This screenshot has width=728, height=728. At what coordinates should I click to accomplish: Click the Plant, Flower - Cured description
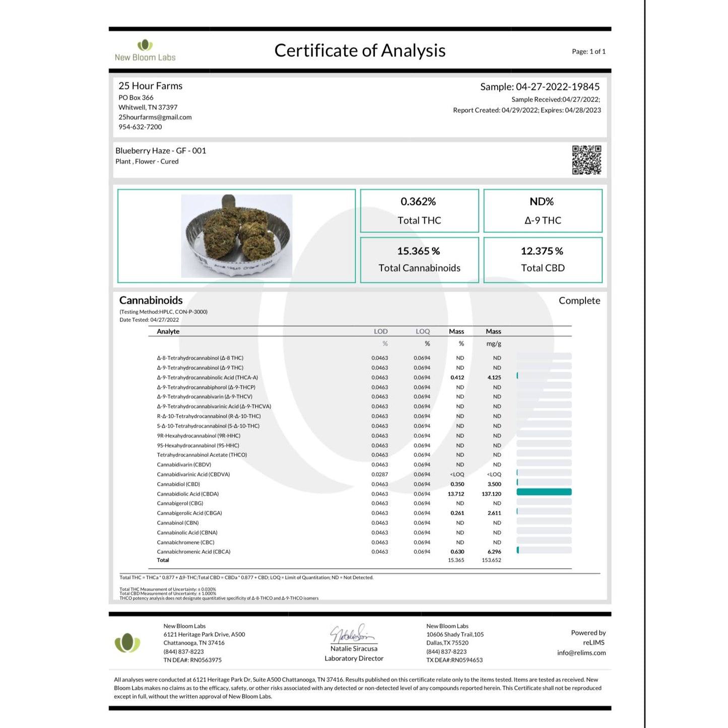pos(147,162)
